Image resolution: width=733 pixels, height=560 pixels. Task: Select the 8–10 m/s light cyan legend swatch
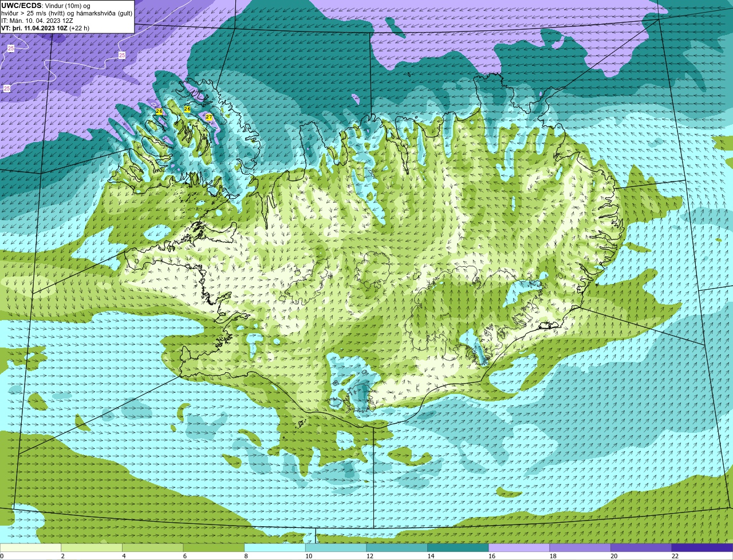pyautogui.click(x=275, y=547)
